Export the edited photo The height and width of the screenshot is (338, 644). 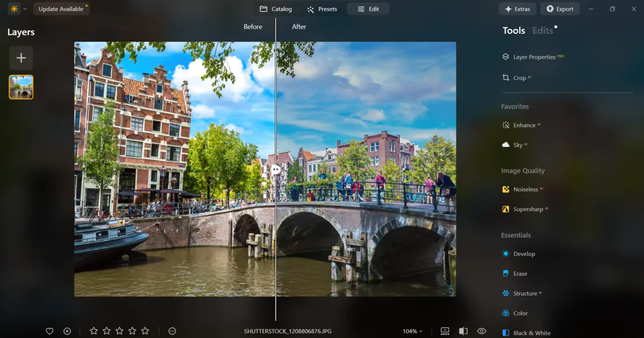click(x=560, y=9)
